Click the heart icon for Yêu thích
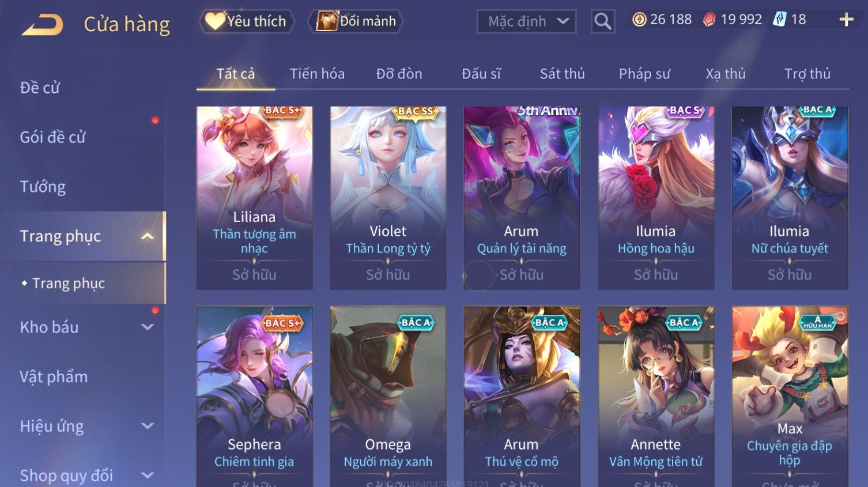868x487 pixels. click(x=215, y=21)
